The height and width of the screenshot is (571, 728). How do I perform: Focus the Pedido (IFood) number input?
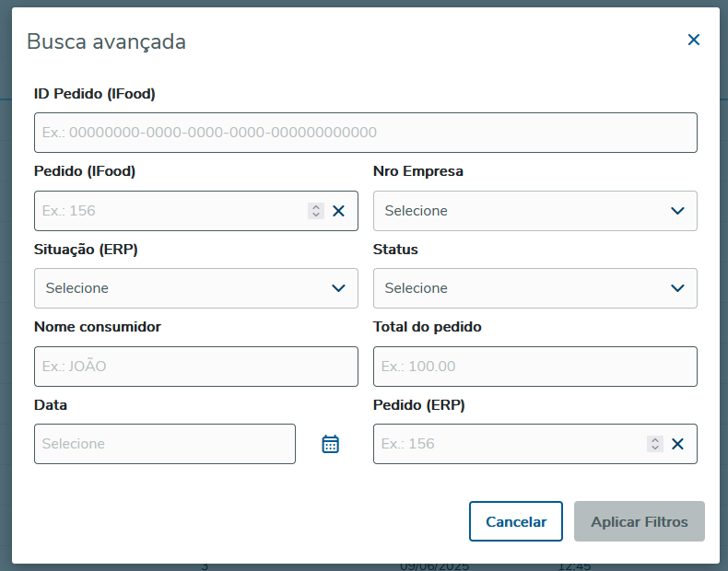[170, 211]
